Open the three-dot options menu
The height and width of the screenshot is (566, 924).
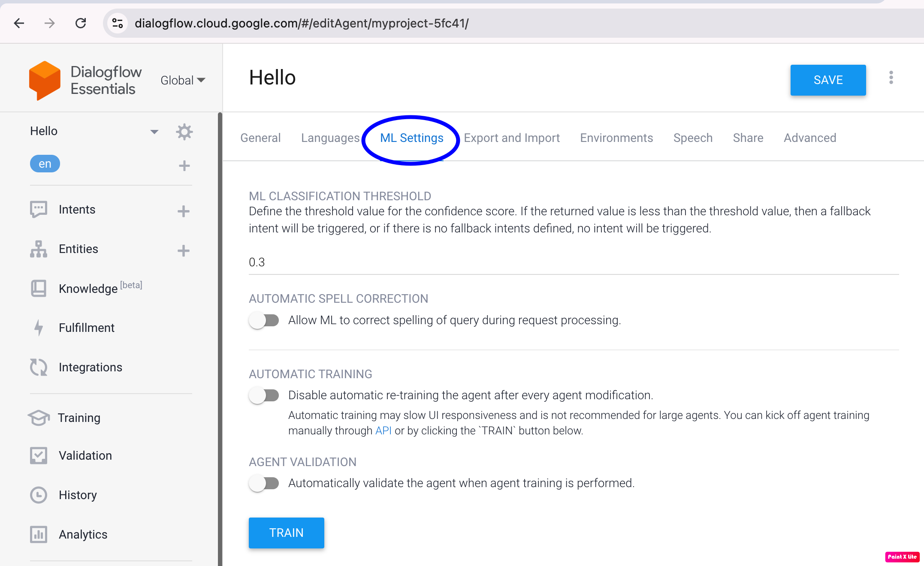(891, 78)
